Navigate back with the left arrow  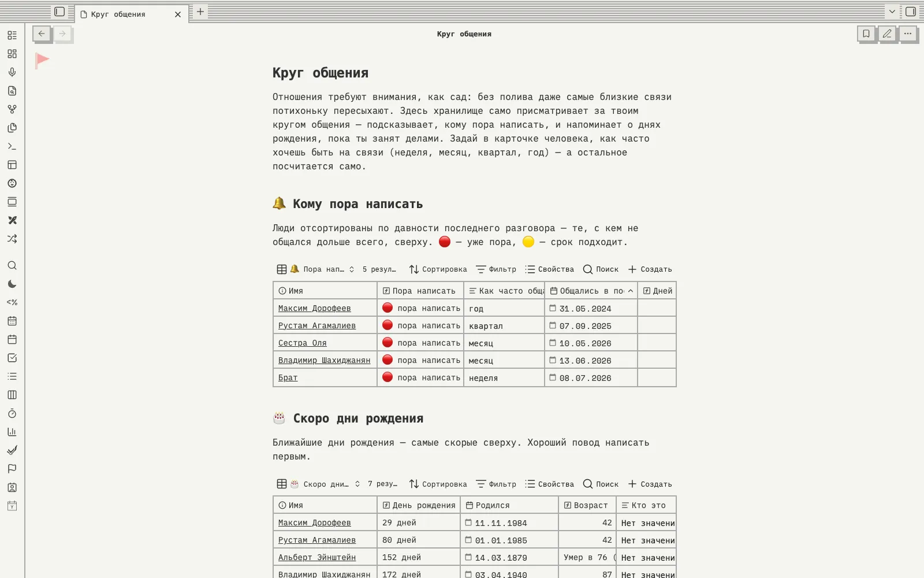tap(42, 34)
